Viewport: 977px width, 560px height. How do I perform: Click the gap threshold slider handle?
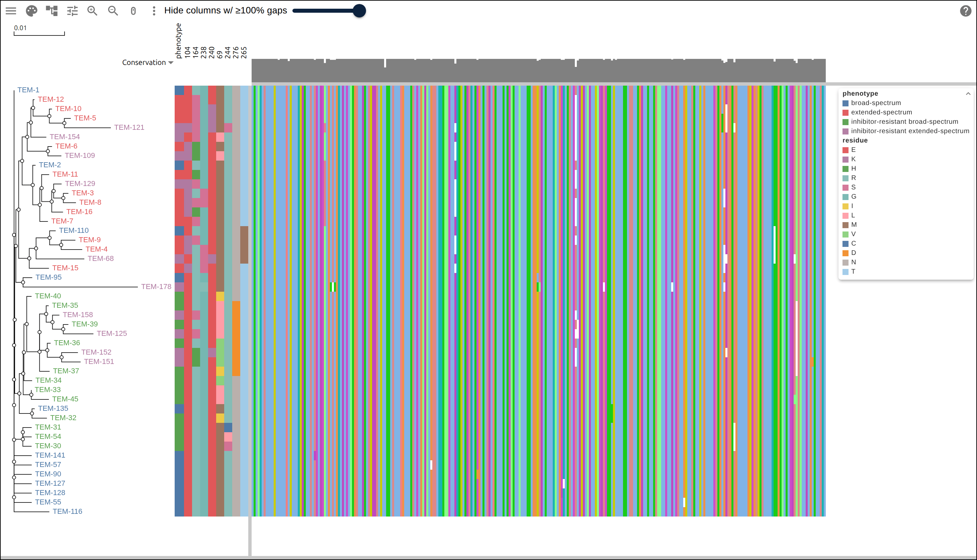click(x=359, y=11)
